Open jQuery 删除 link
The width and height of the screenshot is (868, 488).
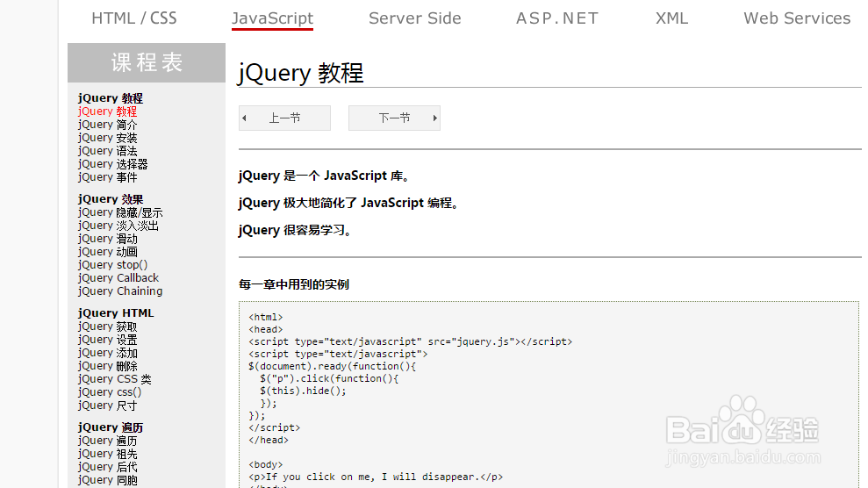[x=107, y=366]
